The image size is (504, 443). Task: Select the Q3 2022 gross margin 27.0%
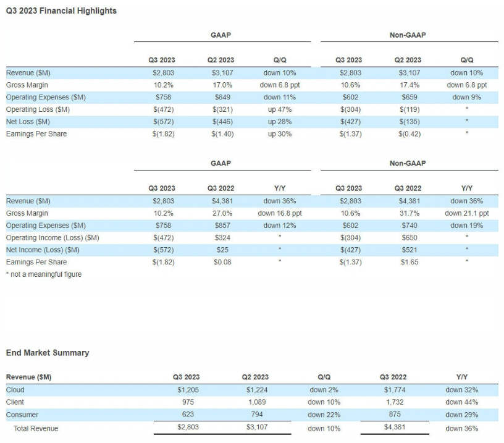click(x=222, y=213)
